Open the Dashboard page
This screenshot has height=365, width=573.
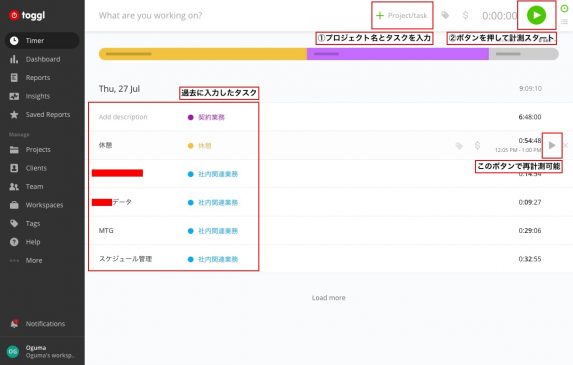[x=43, y=59]
